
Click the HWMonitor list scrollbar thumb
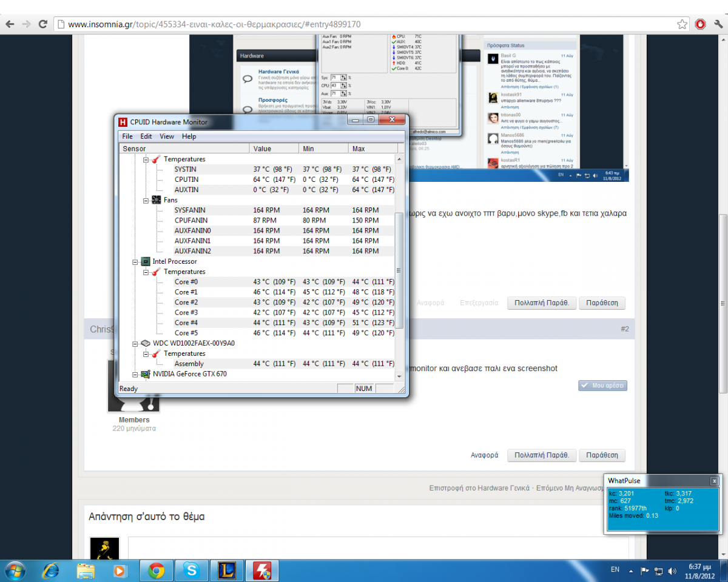point(399,270)
